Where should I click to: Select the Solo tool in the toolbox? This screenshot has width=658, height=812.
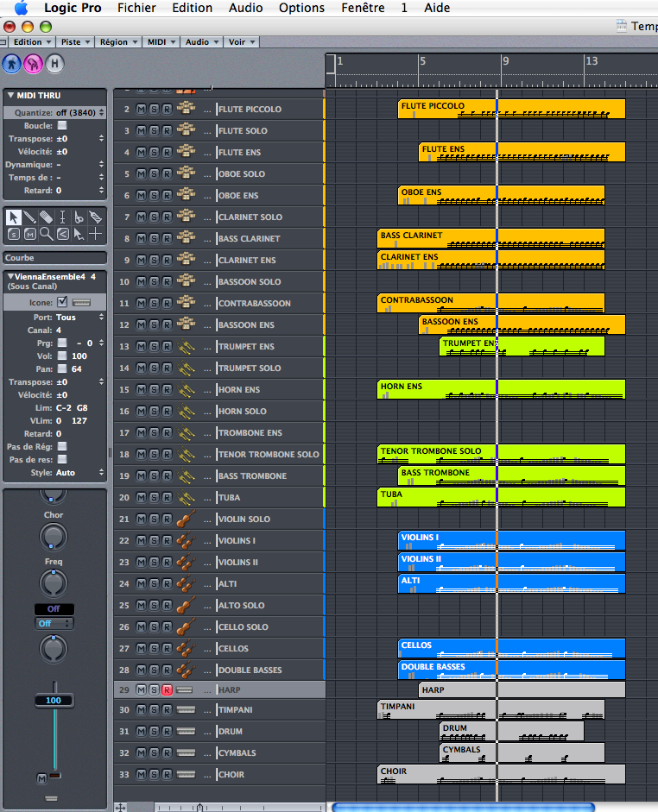coord(14,234)
